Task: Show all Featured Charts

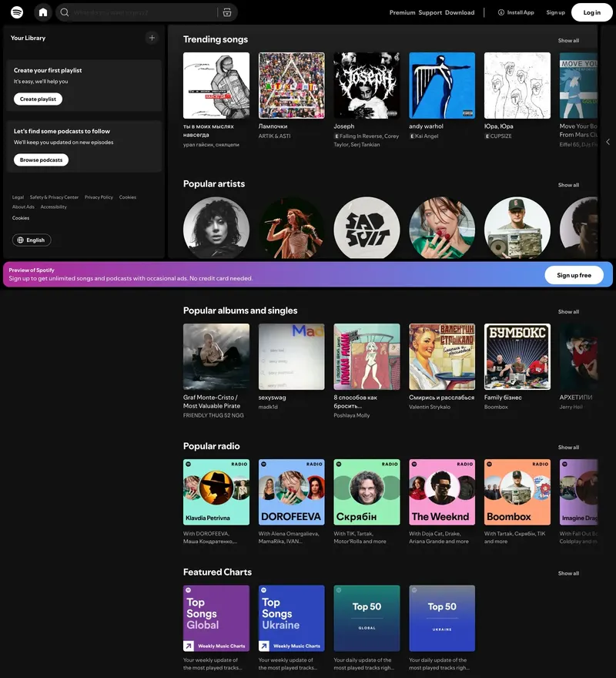Action: coord(568,573)
